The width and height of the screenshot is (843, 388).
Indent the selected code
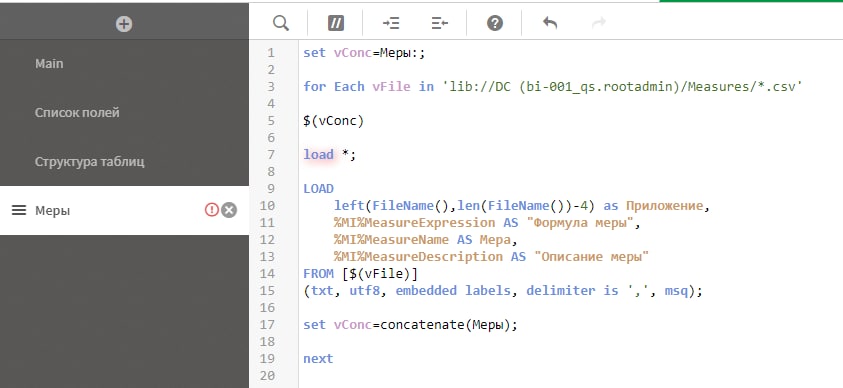click(391, 23)
